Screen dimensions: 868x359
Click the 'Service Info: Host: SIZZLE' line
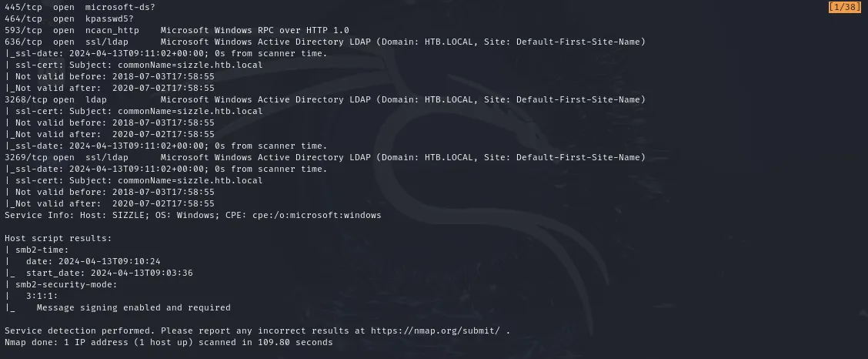coord(77,215)
